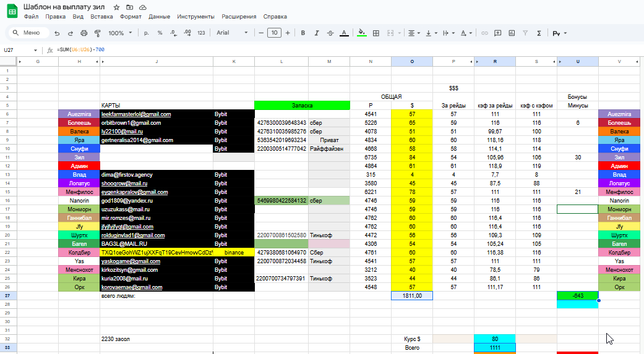Click the Redo arrow
Viewport: 644px width, 354px height.
[x=71, y=33]
